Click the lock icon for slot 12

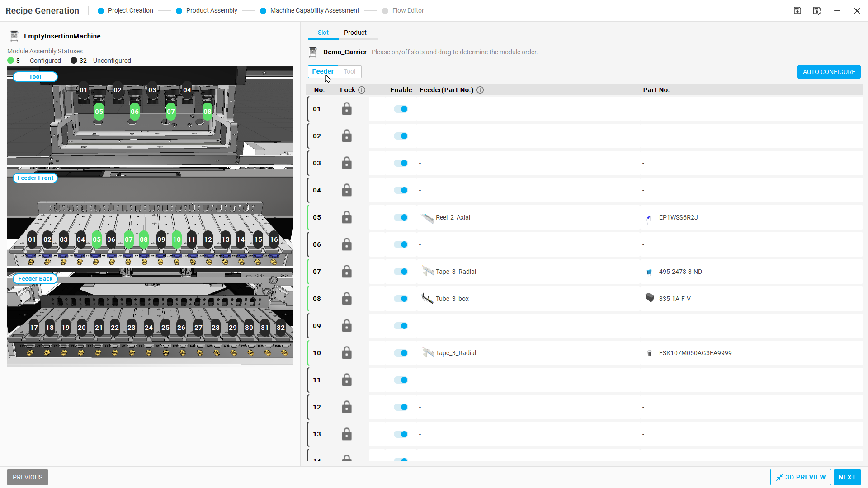pos(347,407)
